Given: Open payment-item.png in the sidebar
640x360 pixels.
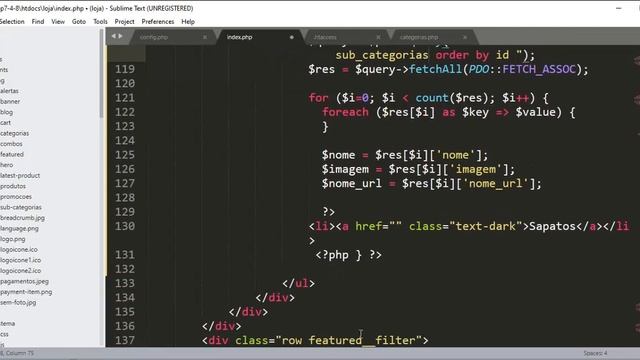Looking at the screenshot, I should (26, 292).
